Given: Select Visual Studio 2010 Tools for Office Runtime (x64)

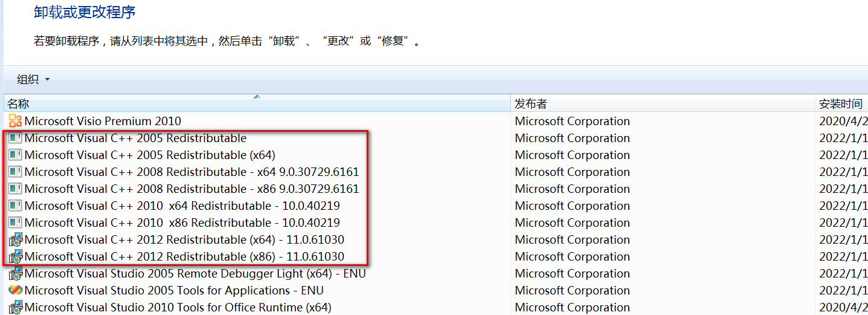Looking at the screenshot, I should click(x=178, y=307).
